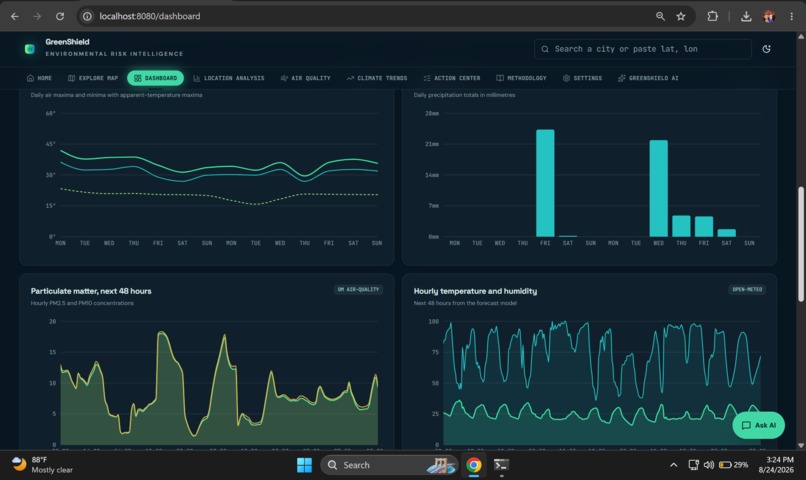Switch to the Air Quality tab

click(x=305, y=78)
